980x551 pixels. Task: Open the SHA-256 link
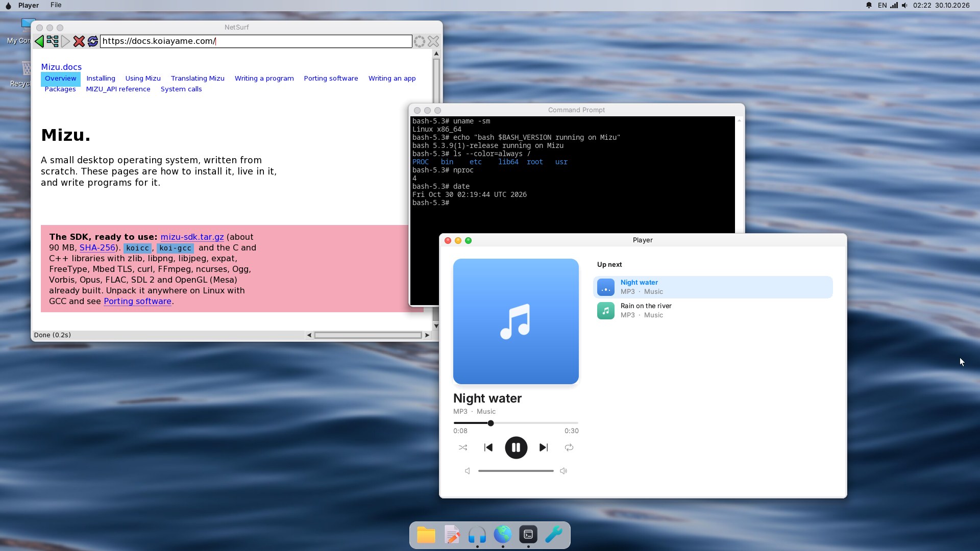(97, 248)
